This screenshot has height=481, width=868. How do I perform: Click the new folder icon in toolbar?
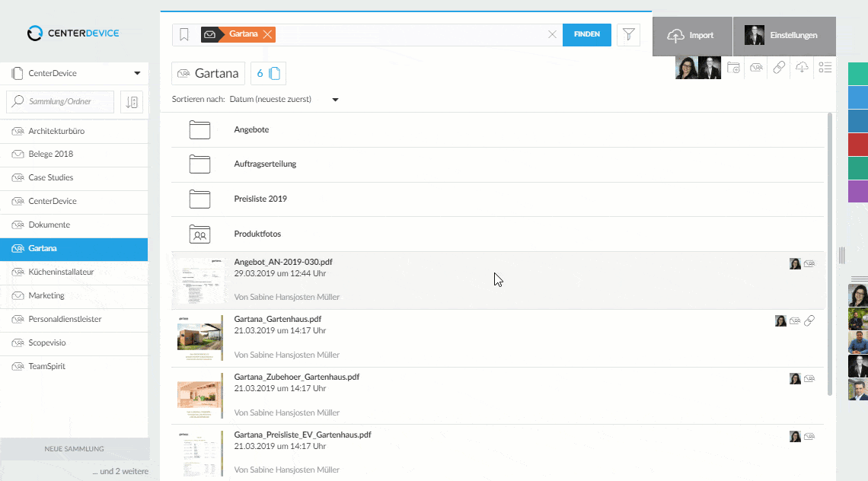point(733,68)
